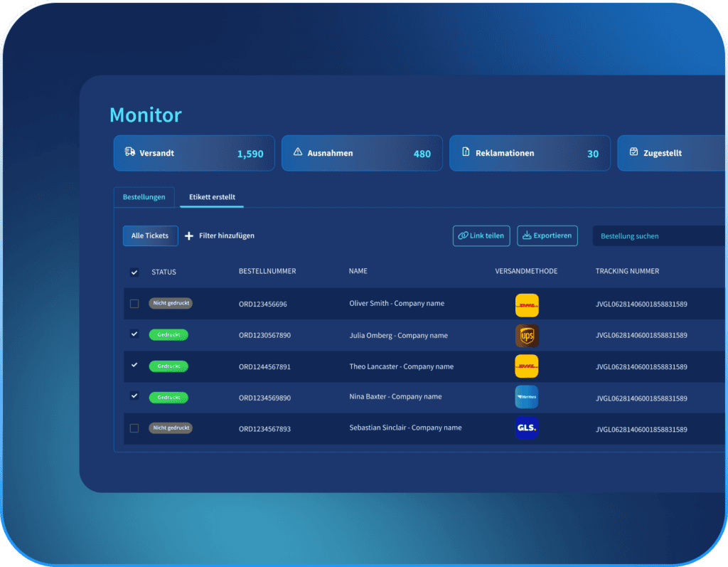Click order number ORD1244567891
Image resolution: width=728 pixels, height=567 pixels.
click(264, 366)
